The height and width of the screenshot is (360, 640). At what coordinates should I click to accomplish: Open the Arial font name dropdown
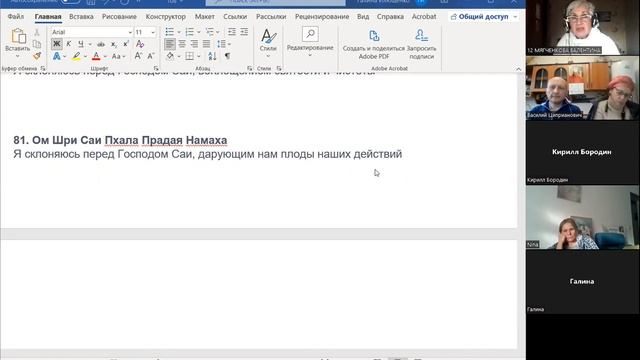(x=130, y=32)
